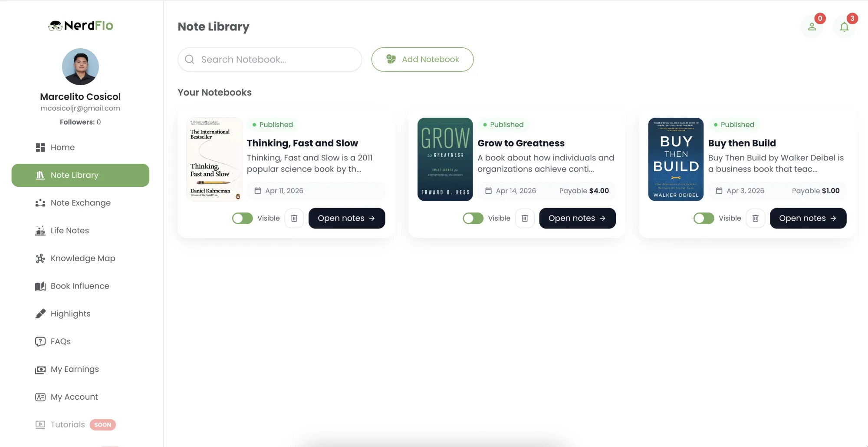Click the NerdFlo logo
This screenshot has width=868, height=447.
tap(80, 26)
